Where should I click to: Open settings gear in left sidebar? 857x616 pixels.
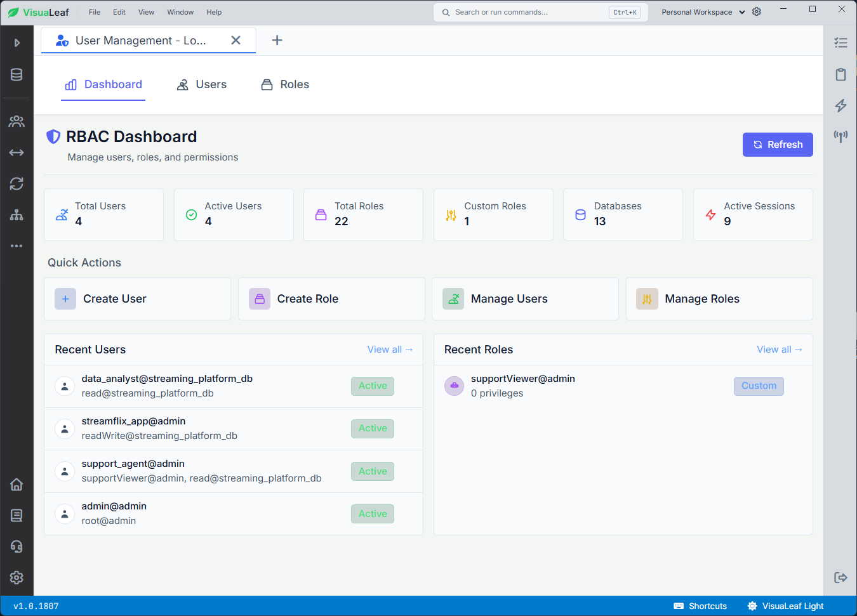[x=17, y=577]
